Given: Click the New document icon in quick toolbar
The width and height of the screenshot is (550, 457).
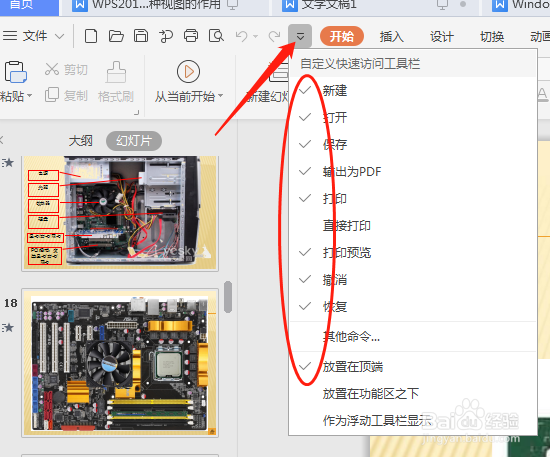Looking at the screenshot, I should (x=91, y=36).
